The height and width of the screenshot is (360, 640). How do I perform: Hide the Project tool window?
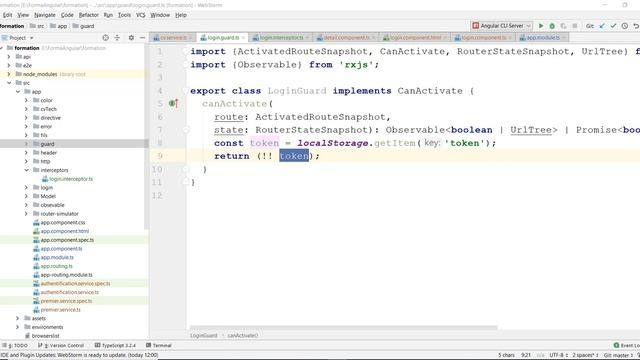click(x=142, y=38)
